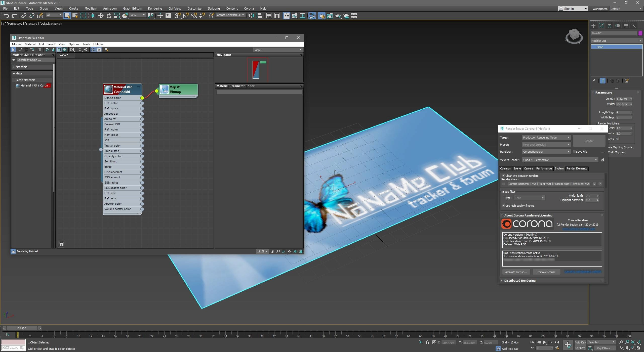Click delete trash icon in Slate editor toolbar
Viewport: 644px width, 352px height.
[x=39, y=50]
